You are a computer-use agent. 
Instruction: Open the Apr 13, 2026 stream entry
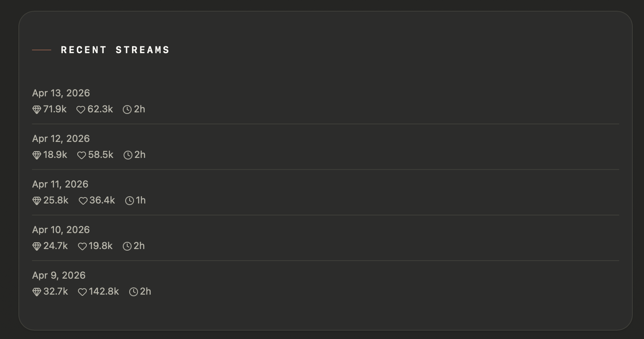(61, 93)
